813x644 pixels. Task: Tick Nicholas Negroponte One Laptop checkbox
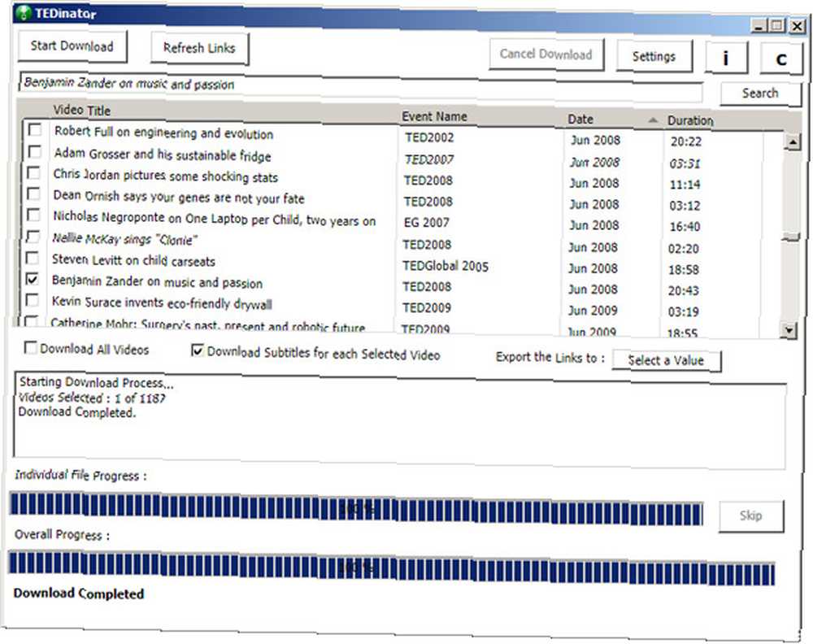point(33,215)
